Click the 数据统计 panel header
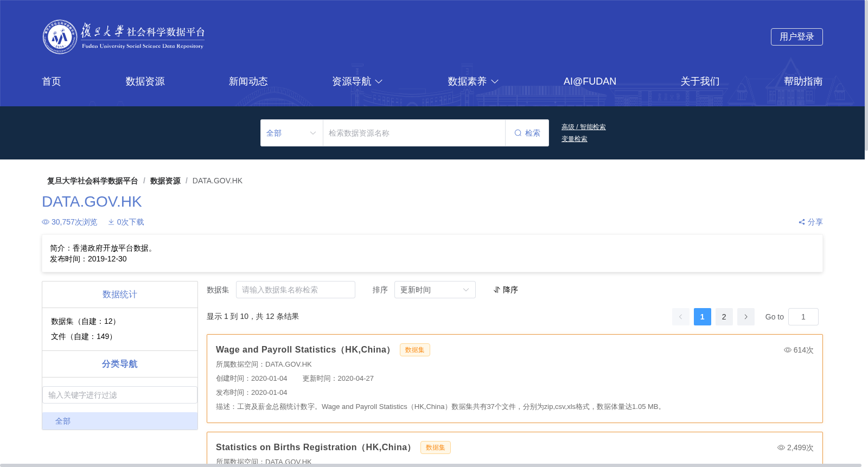 (120, 295)
